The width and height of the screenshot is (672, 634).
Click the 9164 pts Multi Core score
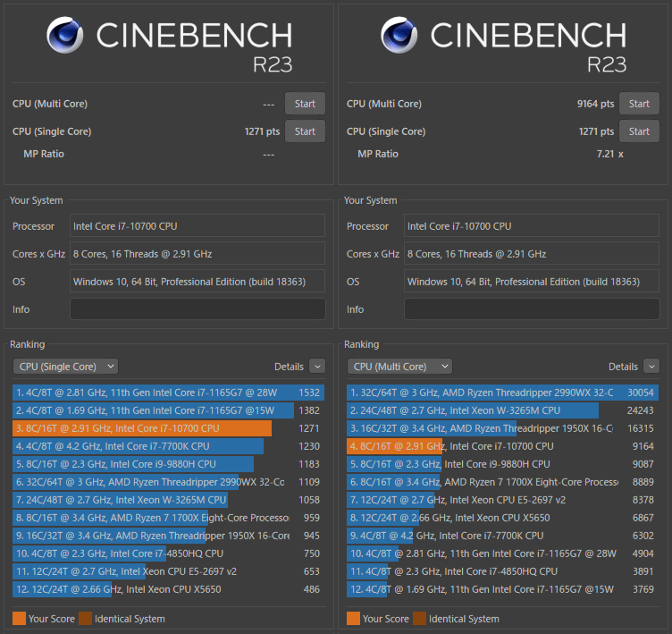(x=595, y=104)
